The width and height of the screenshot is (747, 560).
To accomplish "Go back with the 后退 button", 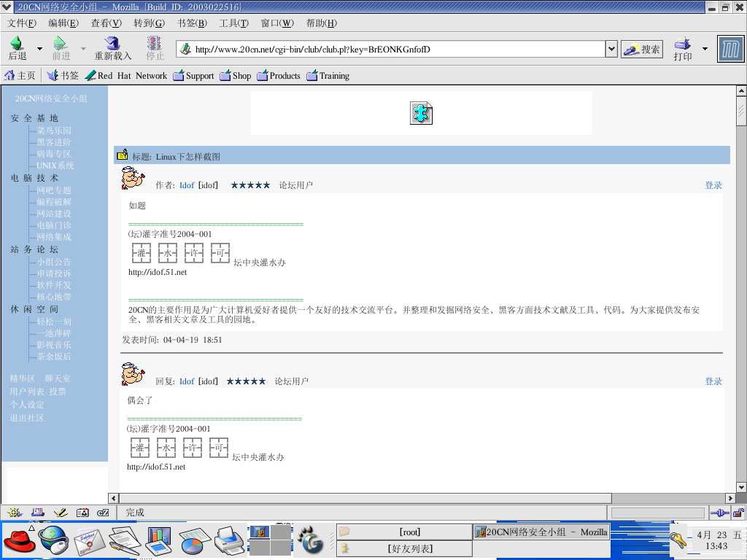I will click(18, 49).
